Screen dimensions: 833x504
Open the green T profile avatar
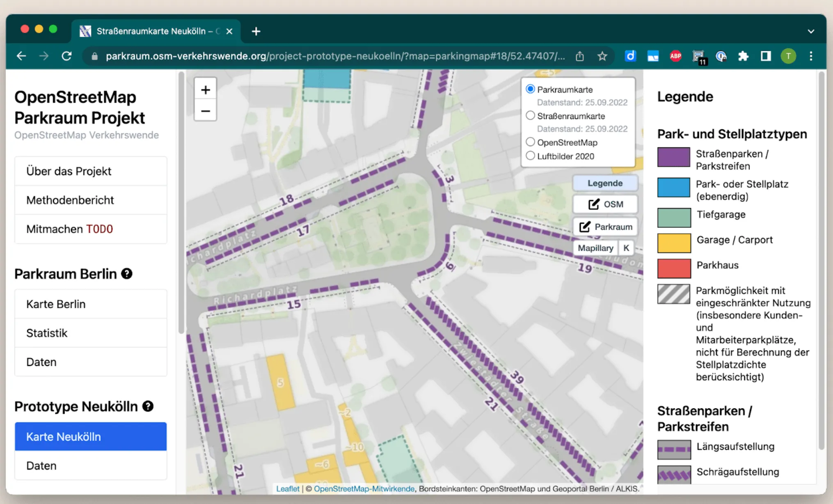pos(788,56)
